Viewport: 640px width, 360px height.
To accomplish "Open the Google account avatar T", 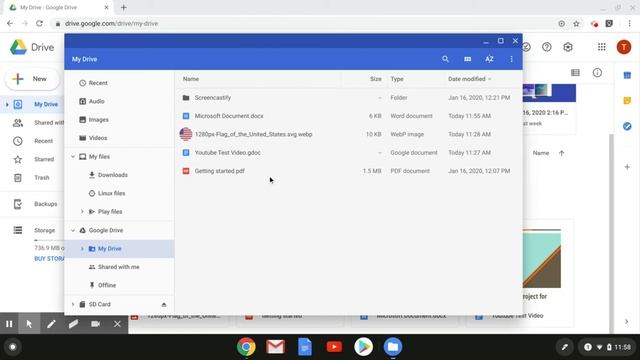I will coord(624,47).
